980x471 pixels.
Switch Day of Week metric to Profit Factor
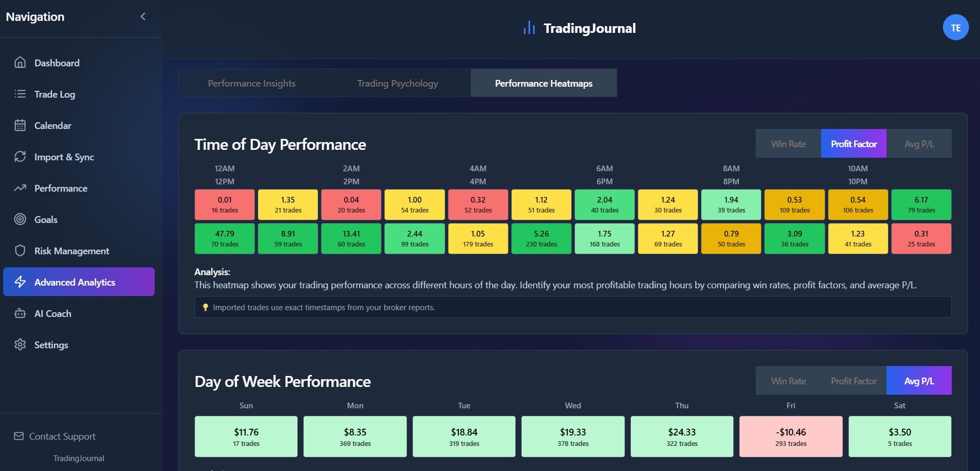(853, 381)
